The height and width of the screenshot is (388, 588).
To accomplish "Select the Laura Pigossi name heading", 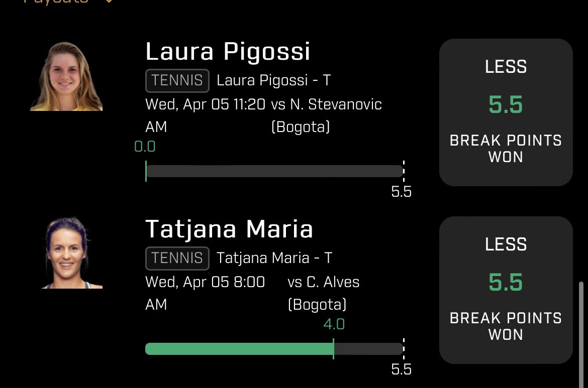I will (228, 51).
